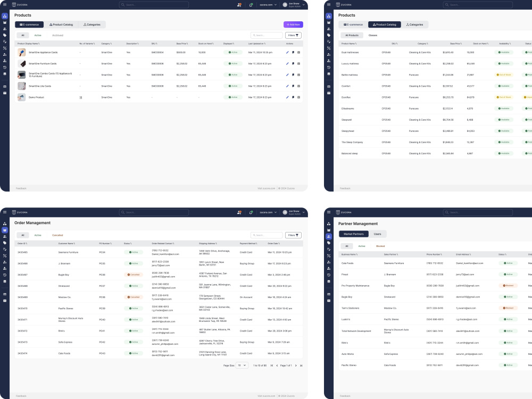Open Filters in Order Management screen

click(293, 235)
